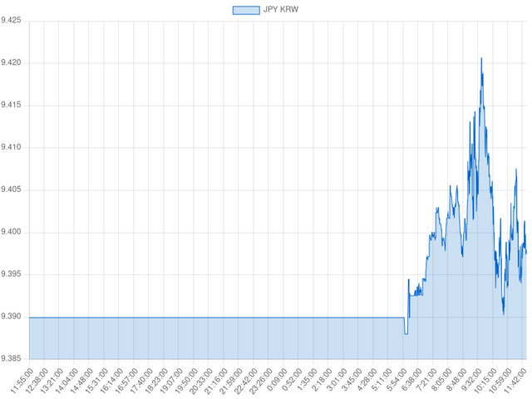
Task: Click x-axis time label 4:28:00
Action: [x=367, y=379]
